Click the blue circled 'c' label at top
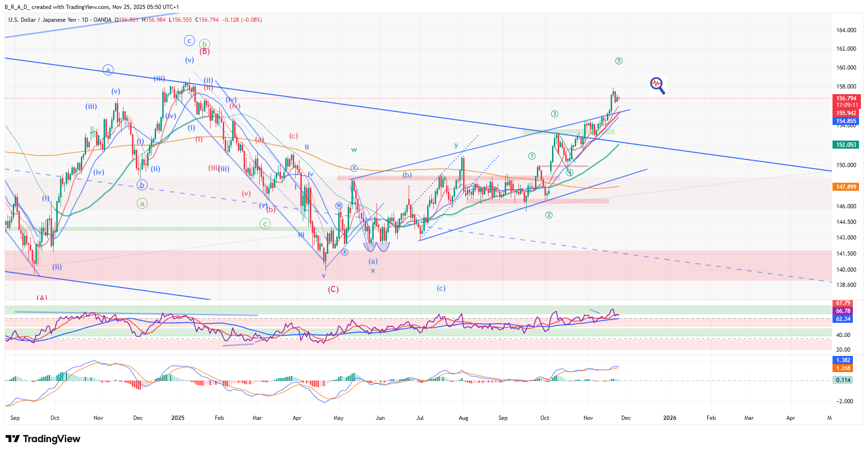This screenshot has width=868, height=453. click(189, 41)
